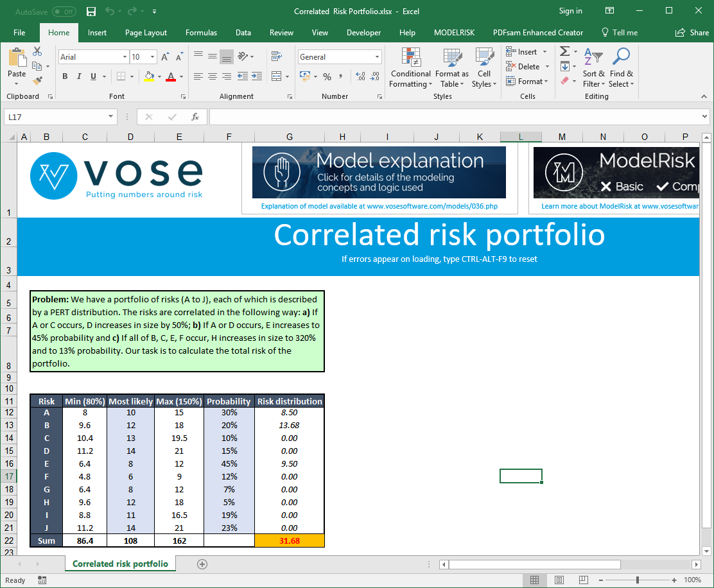Expand the General number format dropdown
The image size is (714, 588).
tap(378, 56)
